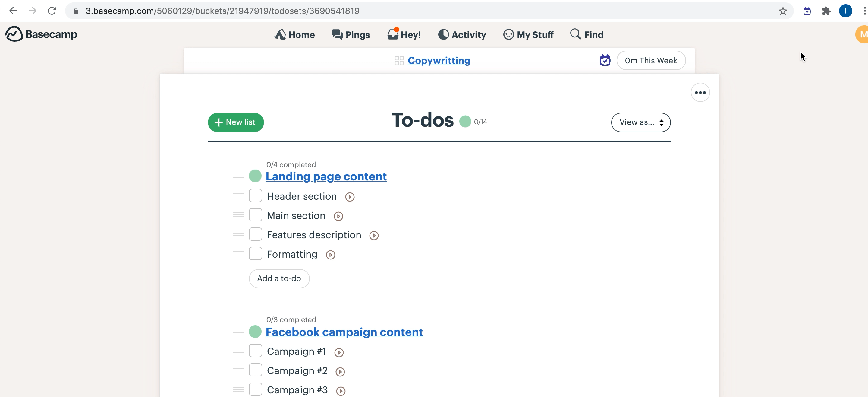The image size is (868, 397).
Task: Mark Formatting to-do as complete
Action: tap(255, 254)
